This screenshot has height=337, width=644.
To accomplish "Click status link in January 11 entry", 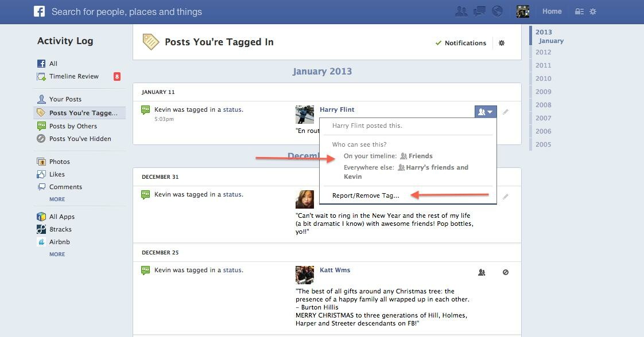I will [232, 109].
